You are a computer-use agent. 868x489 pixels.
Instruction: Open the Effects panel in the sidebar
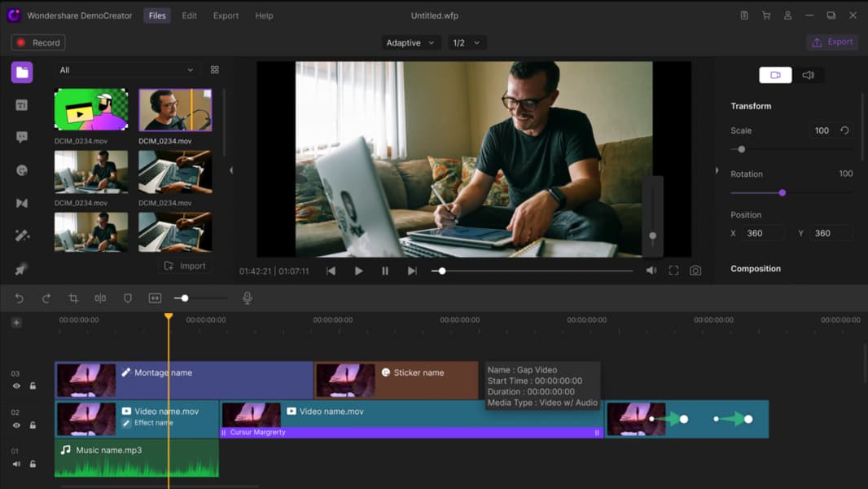20,235
